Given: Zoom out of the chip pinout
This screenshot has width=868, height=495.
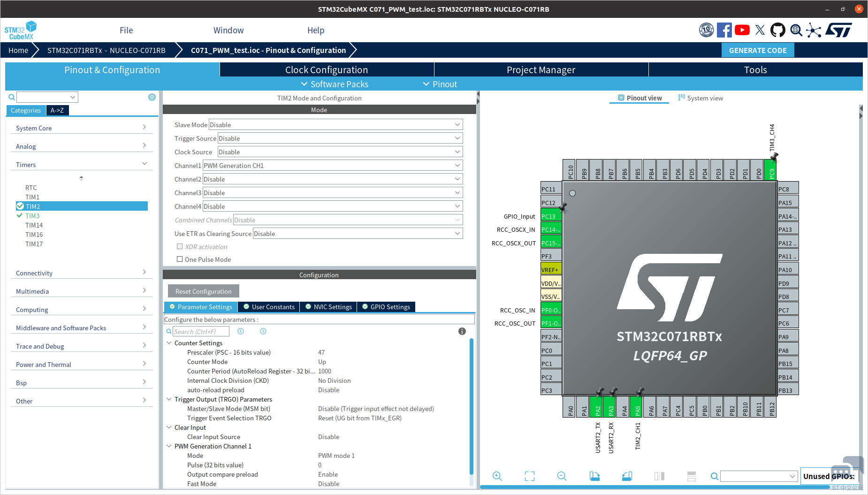Looking at the screenshot, I should [x=562, y=476].
